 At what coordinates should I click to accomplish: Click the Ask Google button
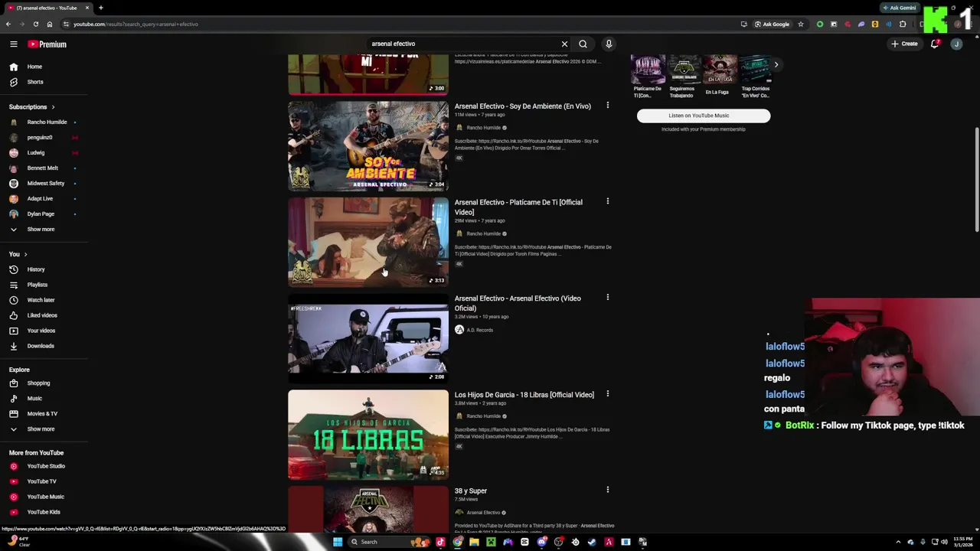click(772, 24)
